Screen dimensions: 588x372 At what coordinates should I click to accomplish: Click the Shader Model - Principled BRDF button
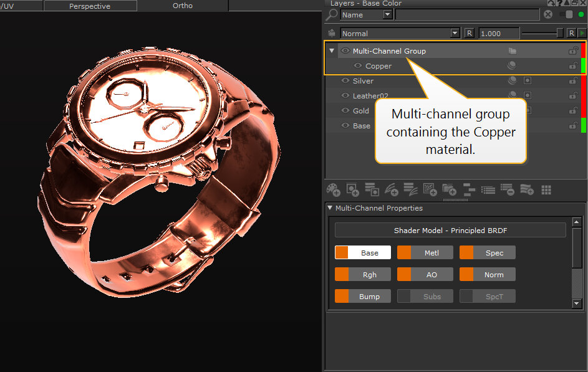click(450, 231)
